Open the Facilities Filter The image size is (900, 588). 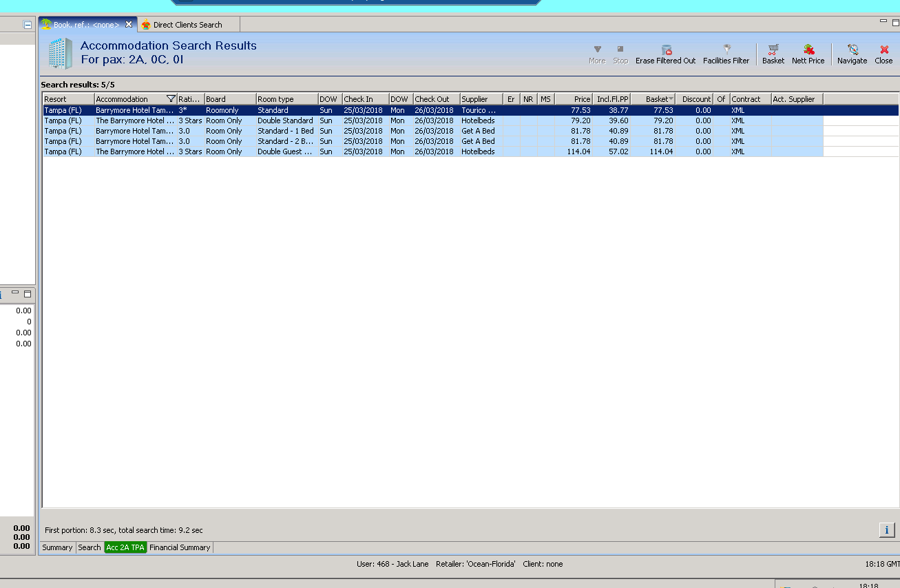[x=726, y=54]
